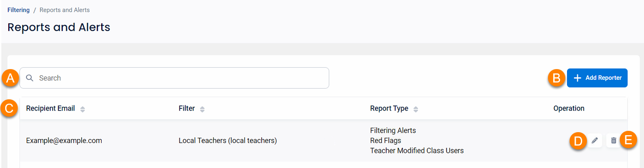Click the orange B callout marker
This screenshot has width=644, height=168.
(x=557, y=78)
